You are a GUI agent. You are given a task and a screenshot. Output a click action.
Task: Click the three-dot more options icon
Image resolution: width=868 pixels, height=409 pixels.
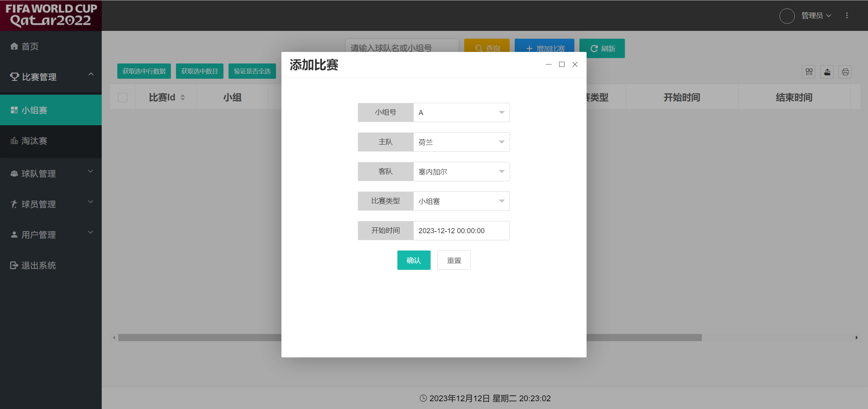click(847, 16)
